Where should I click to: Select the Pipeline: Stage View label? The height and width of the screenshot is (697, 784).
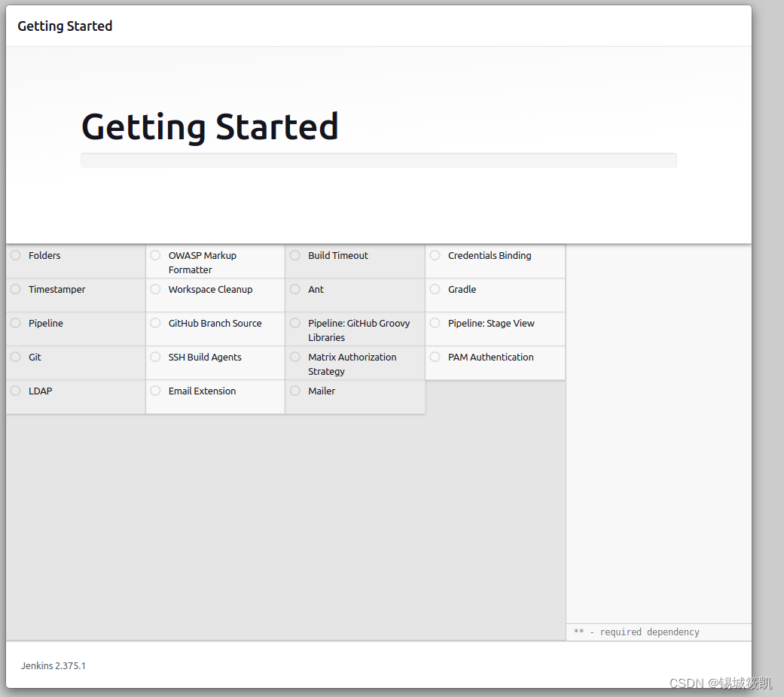pyautogui.click(x=491, y=323)
